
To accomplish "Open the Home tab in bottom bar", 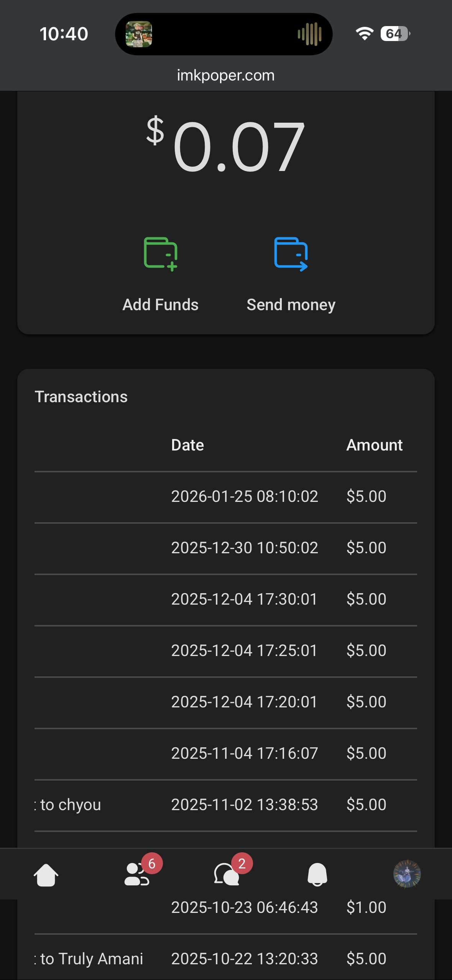I will coord(46,875).
